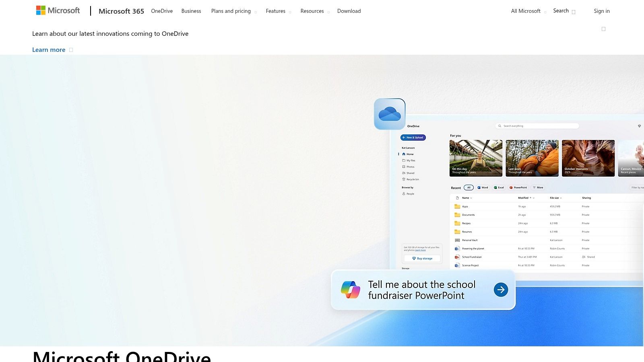
Task: Click the search magnifier in Search everything
Action: 500,126
